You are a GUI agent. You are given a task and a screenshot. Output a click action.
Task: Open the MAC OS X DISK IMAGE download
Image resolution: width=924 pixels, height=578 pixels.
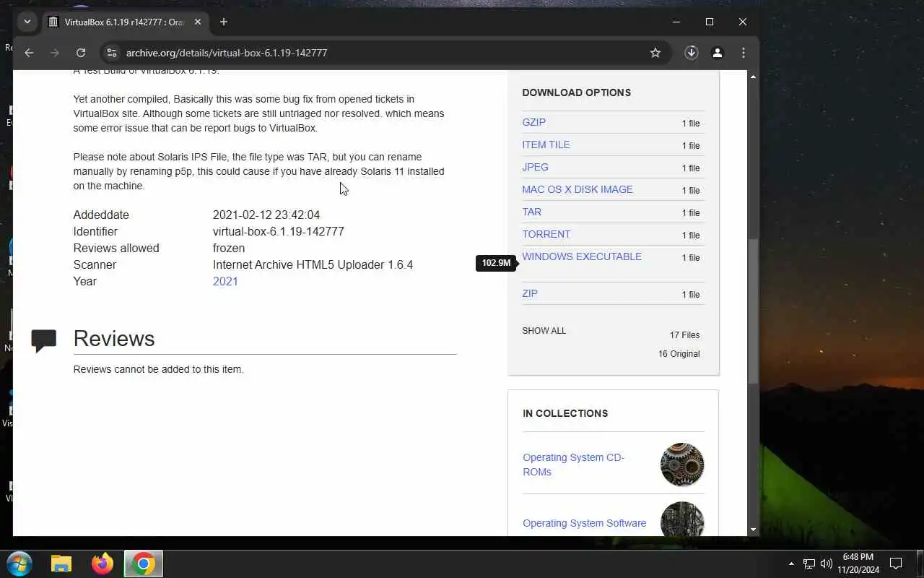pos(577,189)
